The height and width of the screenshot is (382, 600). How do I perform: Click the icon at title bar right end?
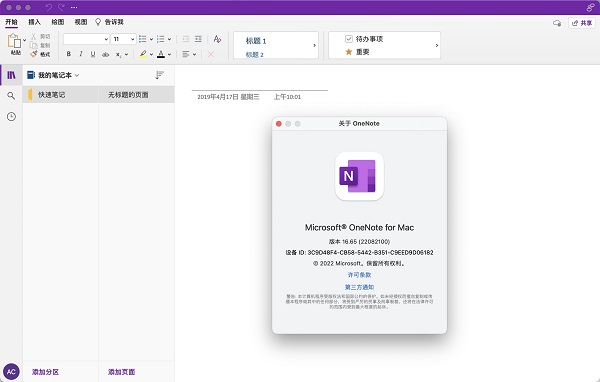(590, 7)
